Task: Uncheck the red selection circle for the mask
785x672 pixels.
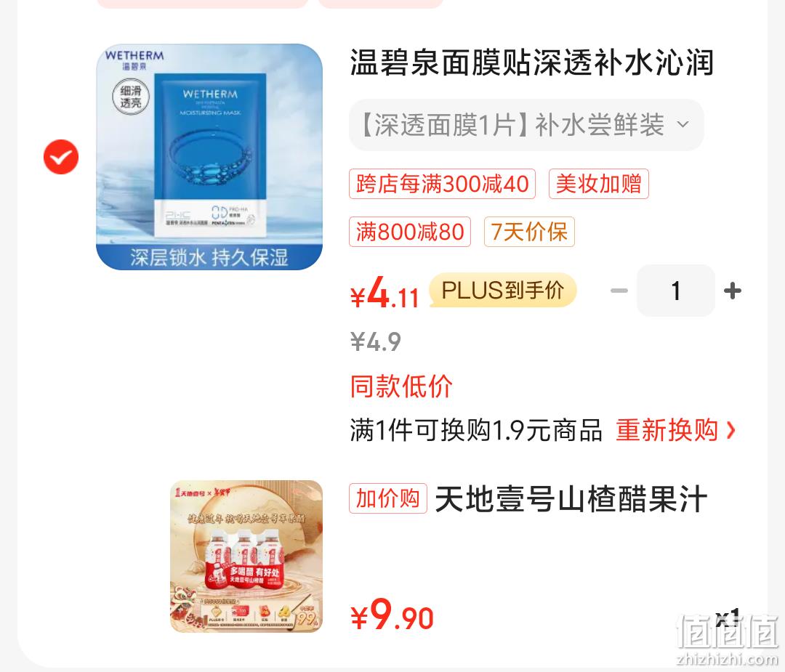Action: tap(61, 157)
